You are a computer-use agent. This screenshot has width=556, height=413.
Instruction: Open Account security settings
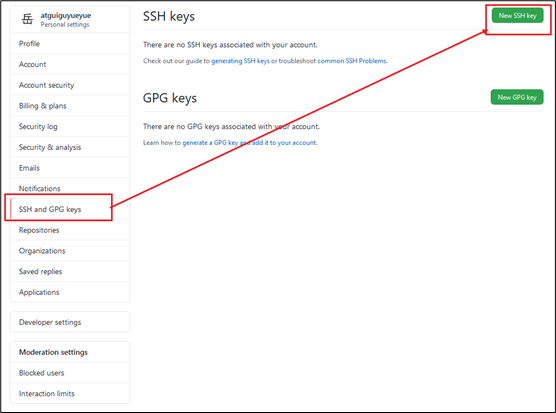click(70, 85)
